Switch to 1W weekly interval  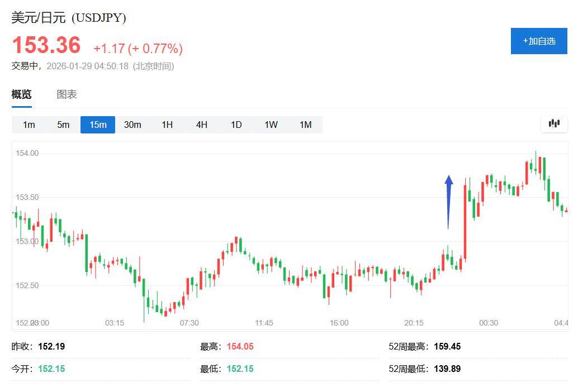(271, 125)
